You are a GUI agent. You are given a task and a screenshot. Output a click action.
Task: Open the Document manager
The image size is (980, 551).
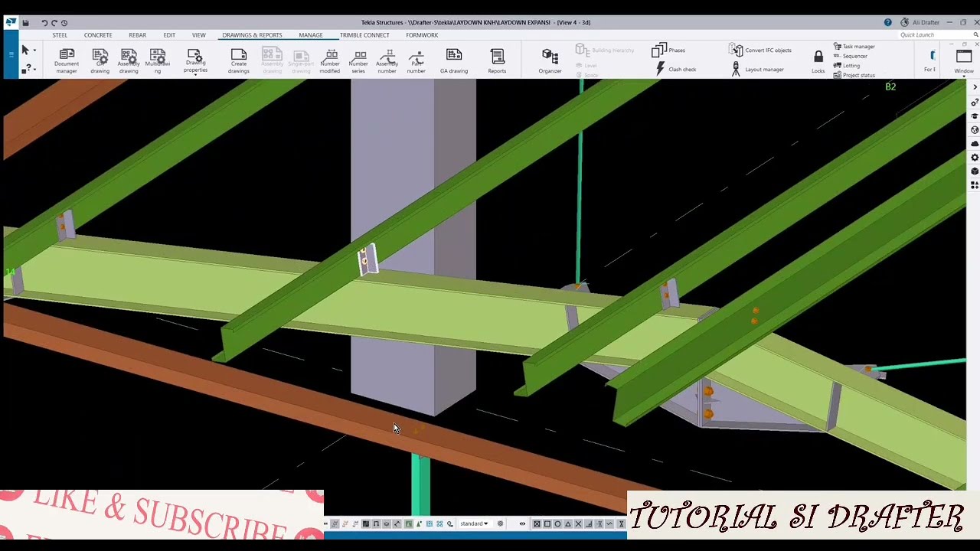(x=67, y=61)
